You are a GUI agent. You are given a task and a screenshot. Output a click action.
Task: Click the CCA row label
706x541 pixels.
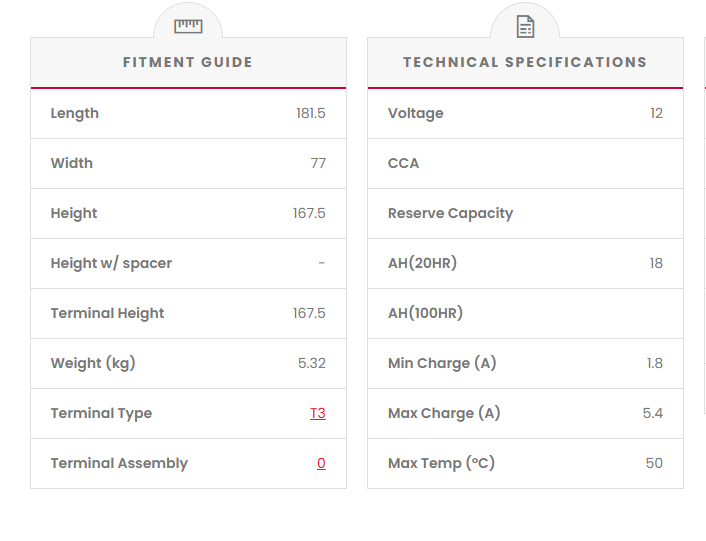pyautogui.click(x=404, y=163)
